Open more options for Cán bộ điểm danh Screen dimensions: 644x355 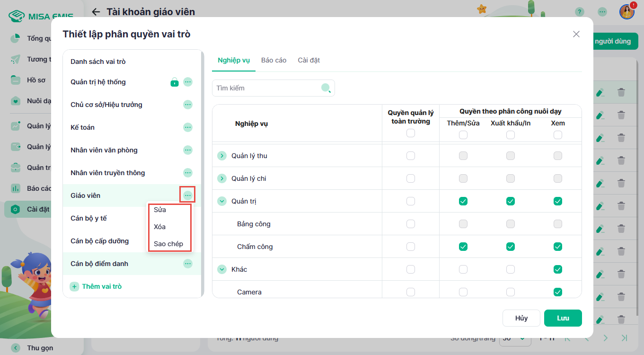click(188, 264)
